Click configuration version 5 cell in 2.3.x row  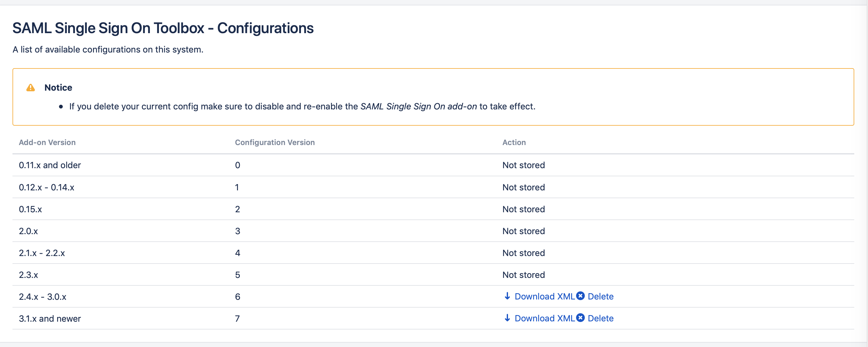click(238, 275)
